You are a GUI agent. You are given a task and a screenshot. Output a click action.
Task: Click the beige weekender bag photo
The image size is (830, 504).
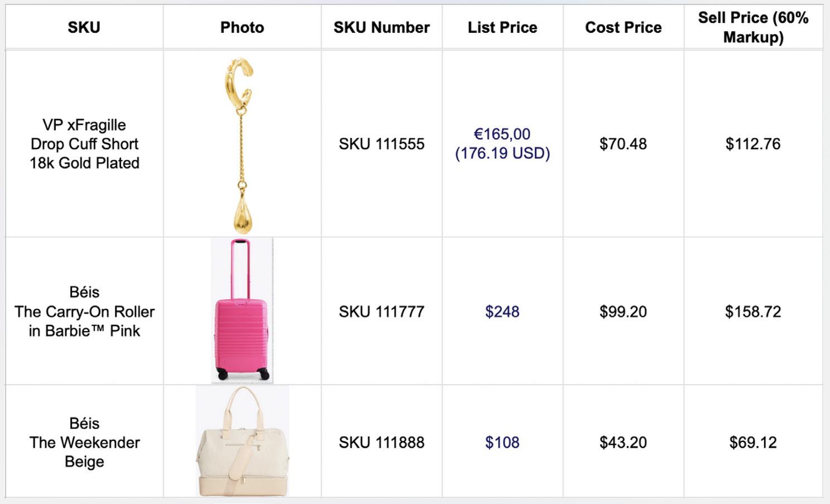click(x=242, y=441)
